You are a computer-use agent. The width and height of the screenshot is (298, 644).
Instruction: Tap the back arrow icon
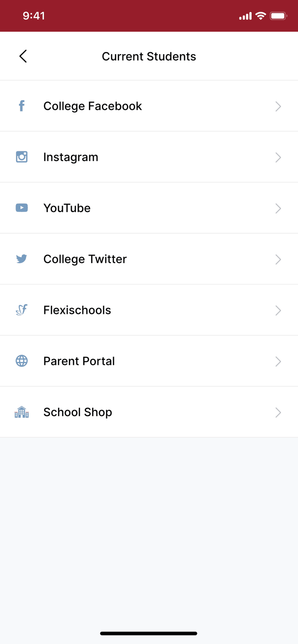coord(23,56)
